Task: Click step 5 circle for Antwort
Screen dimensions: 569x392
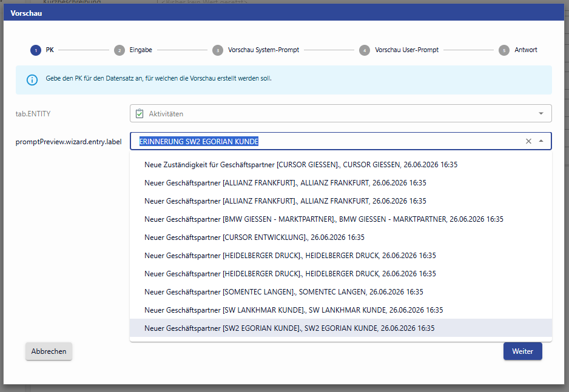Action: tap(504, 50)
